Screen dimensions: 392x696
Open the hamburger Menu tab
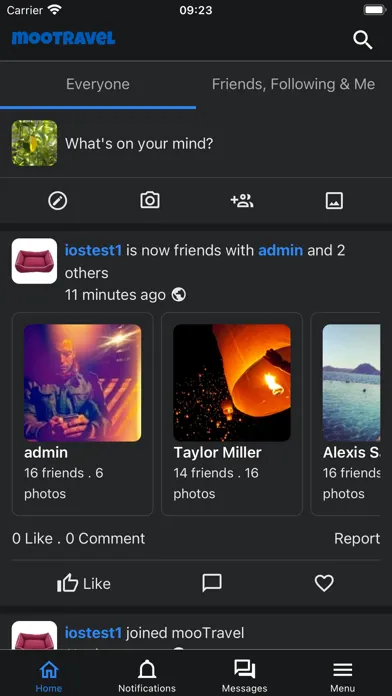click(x=342, y=675)
